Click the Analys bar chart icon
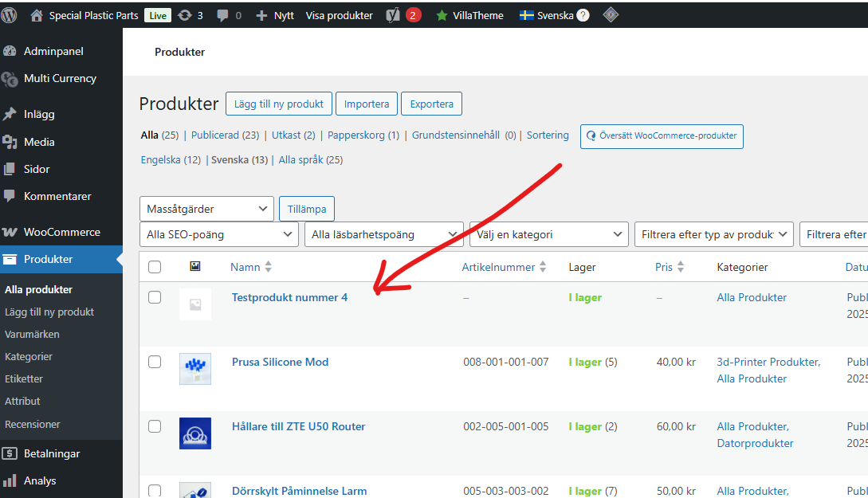The height and width of the screenshot is (498, 868). click(10, 480)
